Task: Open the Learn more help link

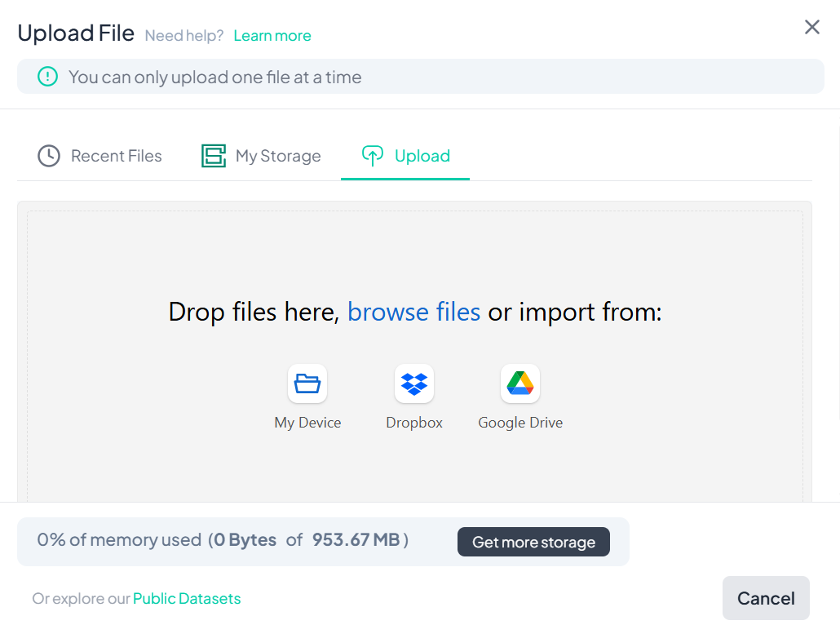Action: pos(272,36)
